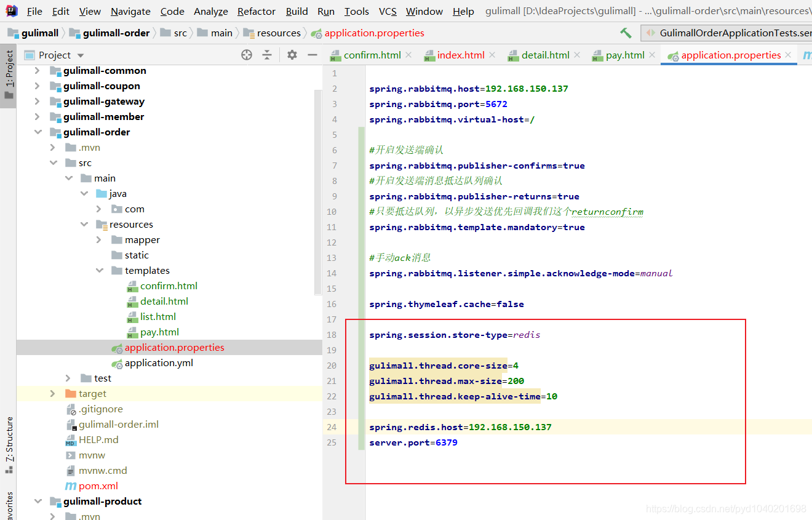Expand gulimall-common module
The width and height of the screenshot is (812, 520).
(x=38, y=70)
